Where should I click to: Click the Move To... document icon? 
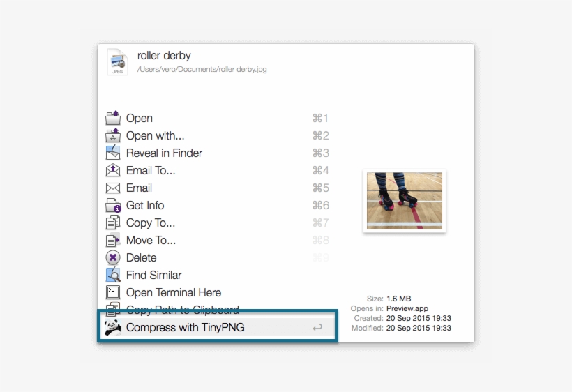coord(113,241)
